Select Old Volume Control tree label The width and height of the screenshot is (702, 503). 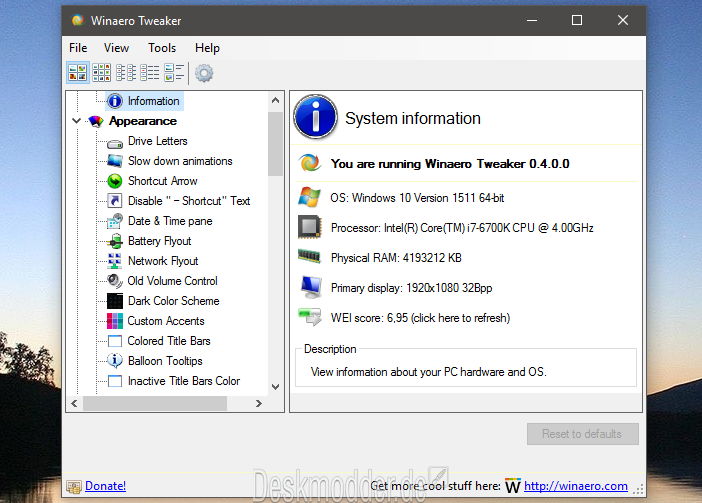pos(172,281)
